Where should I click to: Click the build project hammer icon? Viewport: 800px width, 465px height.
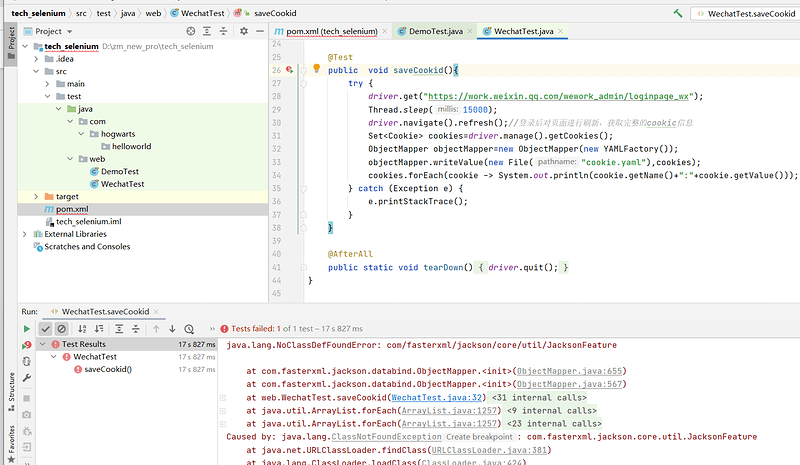pos(678,13)
